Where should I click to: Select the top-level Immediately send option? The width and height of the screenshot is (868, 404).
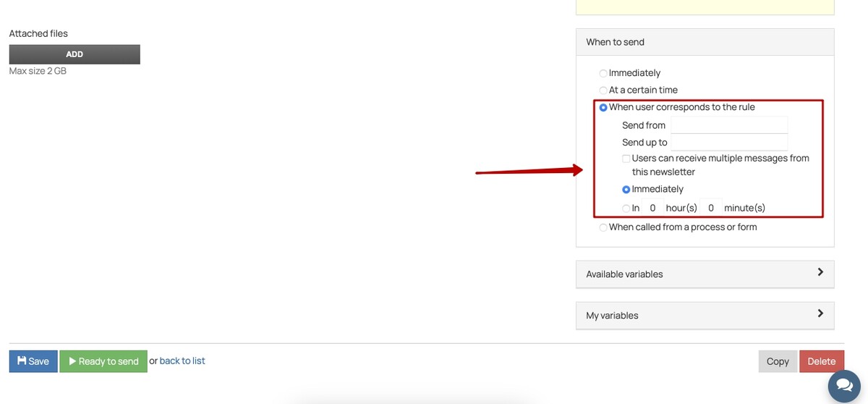[x=603, y=73]
